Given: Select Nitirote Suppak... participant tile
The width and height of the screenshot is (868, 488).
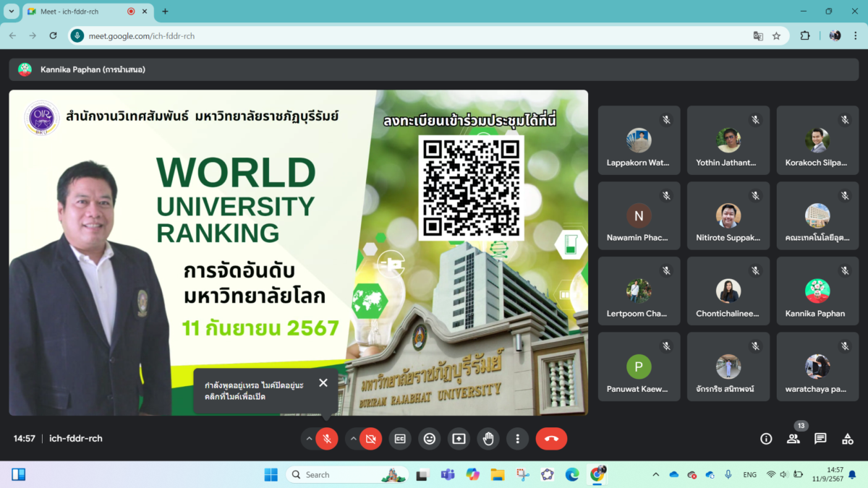Looking at the screenshot, I should pyautogui.click(x=728, y=215).
